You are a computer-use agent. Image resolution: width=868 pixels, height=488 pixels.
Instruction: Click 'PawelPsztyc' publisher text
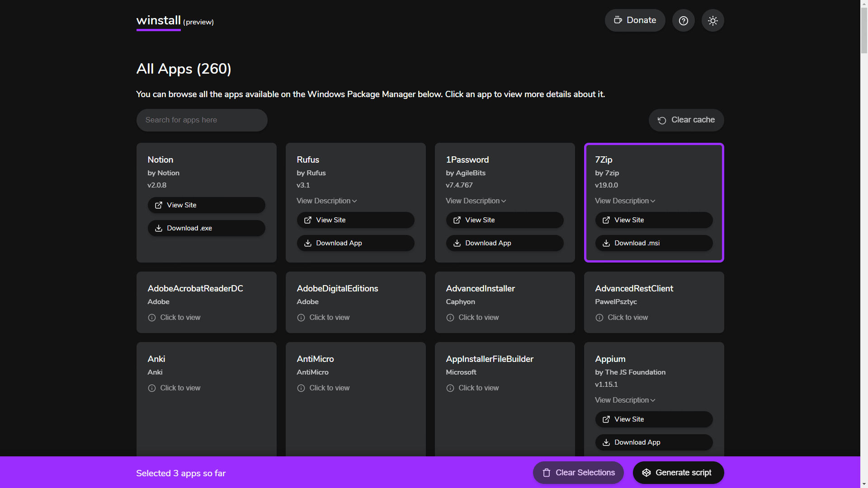point(616,302)
